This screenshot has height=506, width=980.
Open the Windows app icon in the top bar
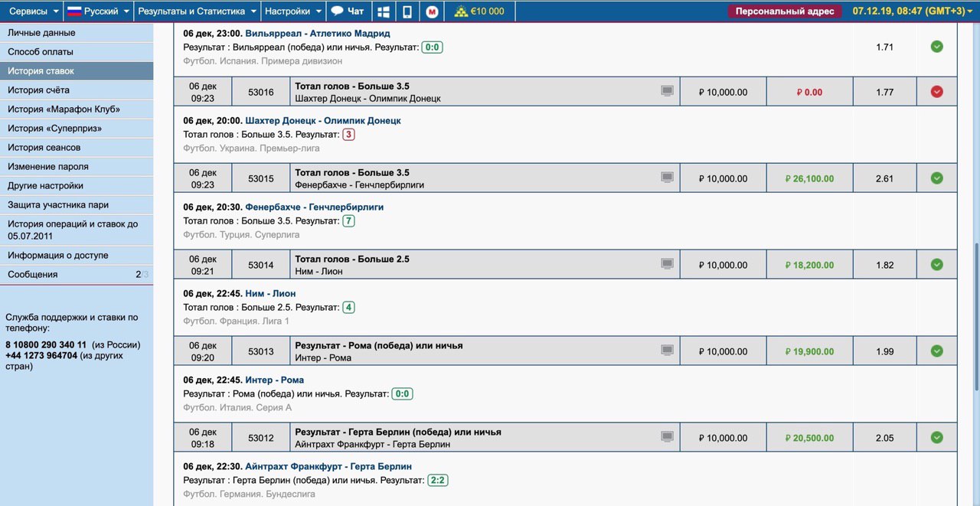coord(384,11)
